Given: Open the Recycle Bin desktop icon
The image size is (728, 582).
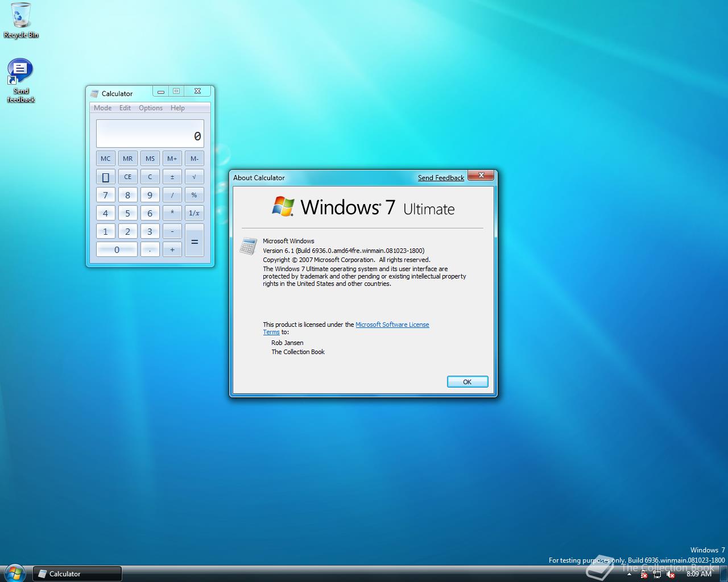Looking at the screenshot, I should click(x=21, y=21).
